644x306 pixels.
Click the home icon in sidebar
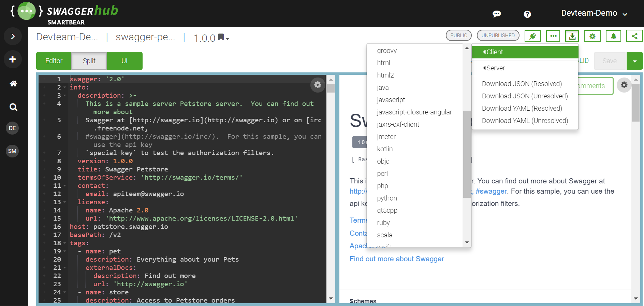[13, 83]
